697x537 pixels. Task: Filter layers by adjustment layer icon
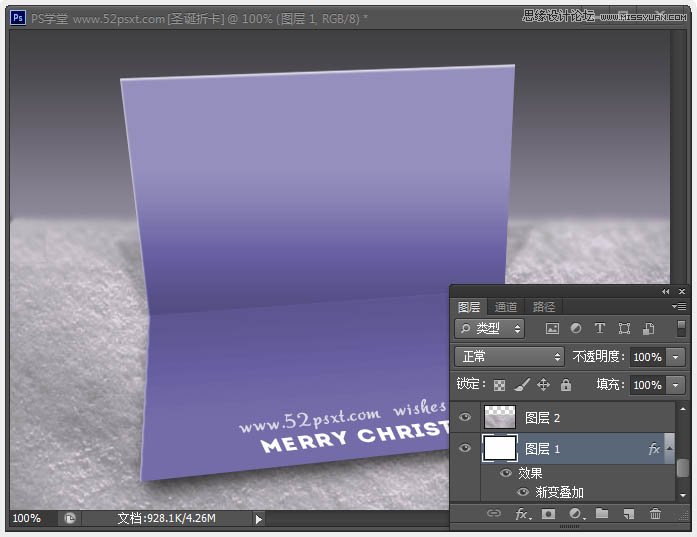pos(576,329)
